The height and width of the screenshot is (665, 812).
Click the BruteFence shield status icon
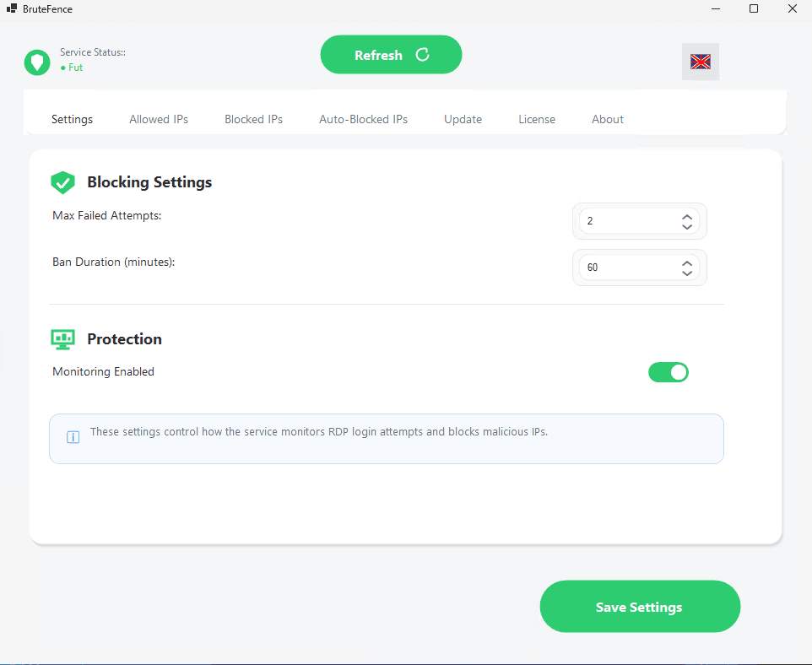pyautogui.click(x=36, y=62)
